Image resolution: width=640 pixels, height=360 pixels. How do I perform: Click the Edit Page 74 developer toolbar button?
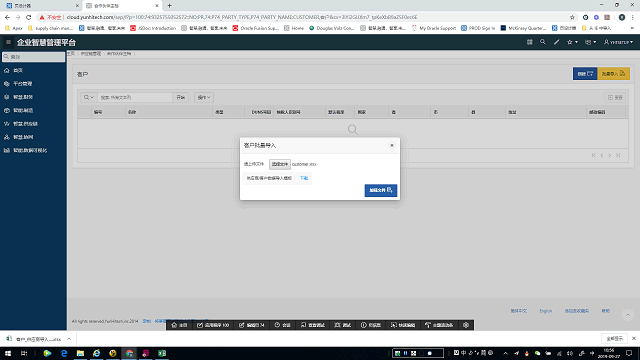pos(252,325)
